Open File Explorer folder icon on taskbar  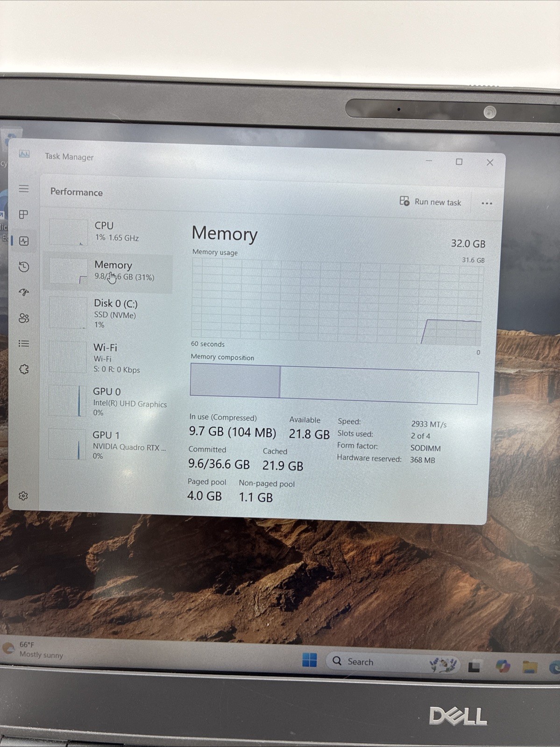pos(530,667)
